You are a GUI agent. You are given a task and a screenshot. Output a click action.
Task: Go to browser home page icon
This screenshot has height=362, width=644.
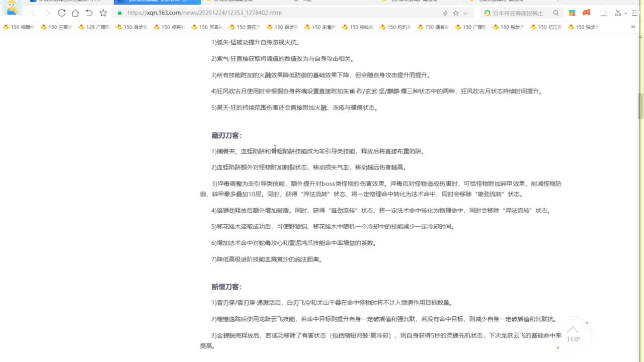point(75,13)
